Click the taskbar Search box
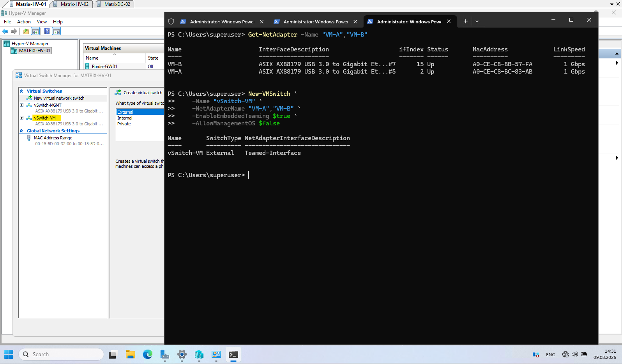 61,354
